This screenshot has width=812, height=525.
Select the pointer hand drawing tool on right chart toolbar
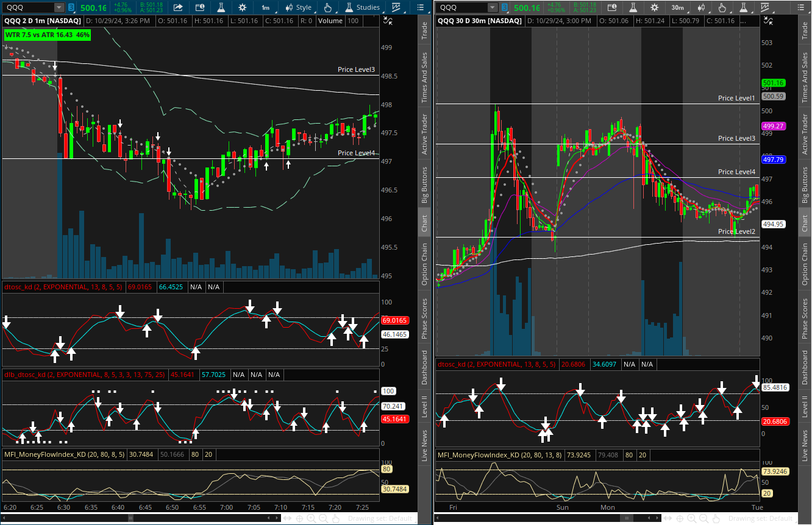point(722,7)
